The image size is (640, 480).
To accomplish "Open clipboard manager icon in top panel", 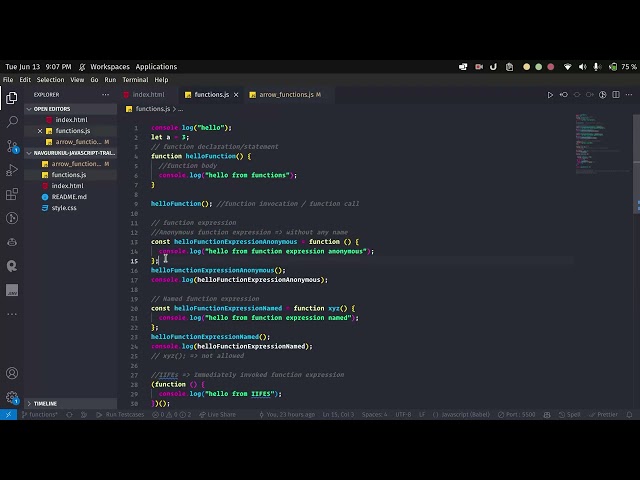I will [x=509, y=67].
